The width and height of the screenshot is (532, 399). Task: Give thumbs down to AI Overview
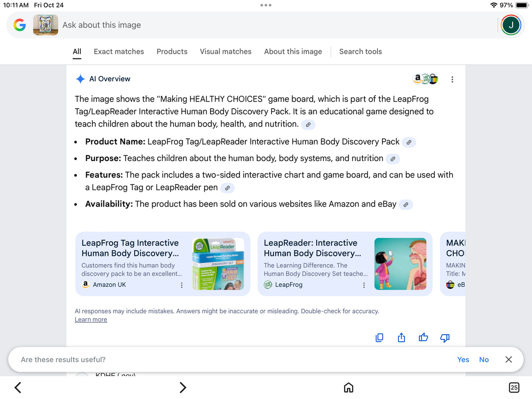(x=445, y=338)
